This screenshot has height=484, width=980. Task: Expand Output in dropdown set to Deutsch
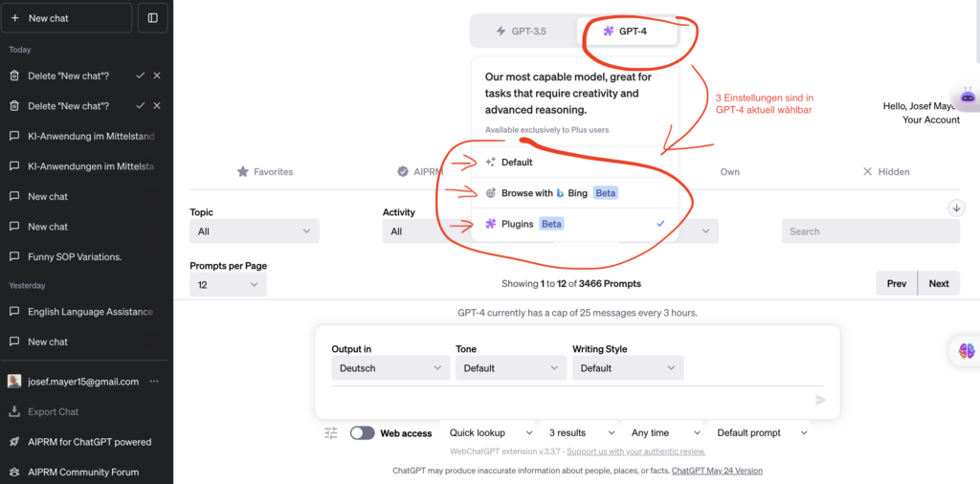point(390,368)
